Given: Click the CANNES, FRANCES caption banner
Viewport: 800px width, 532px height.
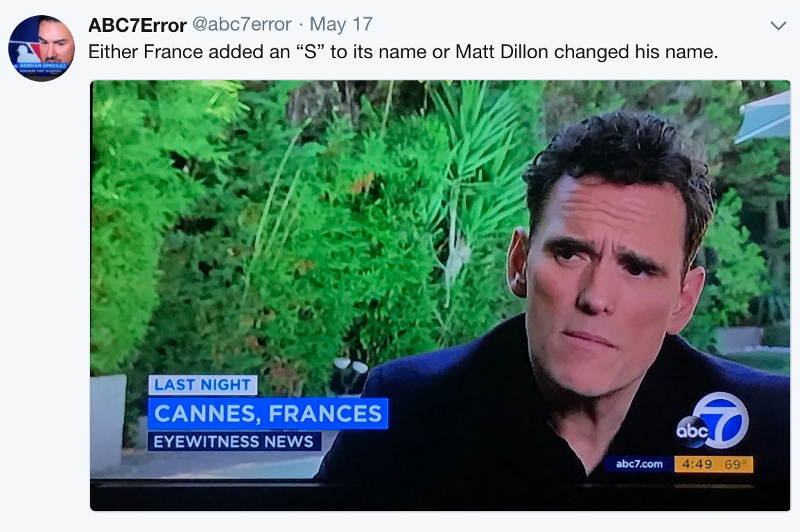Looking at the screenshot, I should point(268,414).
